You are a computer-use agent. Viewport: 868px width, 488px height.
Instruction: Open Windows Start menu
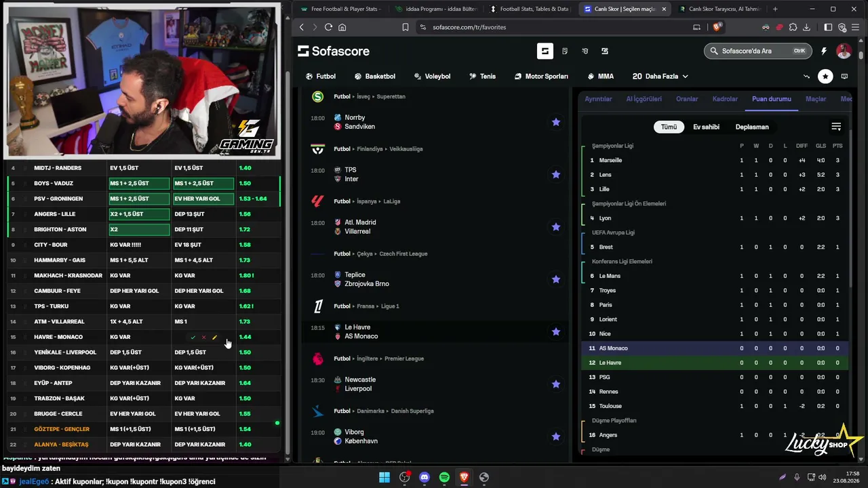[x=384, y=477]
